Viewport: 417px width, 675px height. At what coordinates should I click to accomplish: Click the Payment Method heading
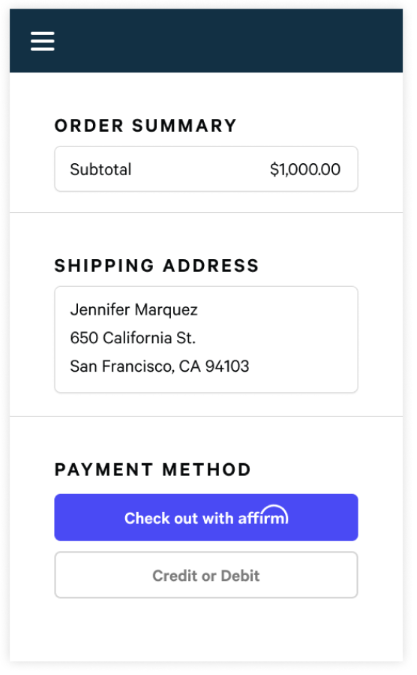click(x=153, y=469)
